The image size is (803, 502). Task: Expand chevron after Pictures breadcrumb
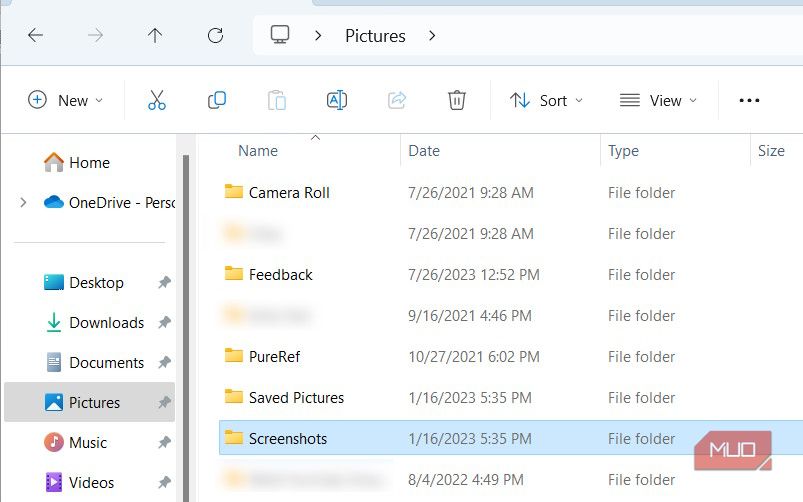(x=432, y=35)
